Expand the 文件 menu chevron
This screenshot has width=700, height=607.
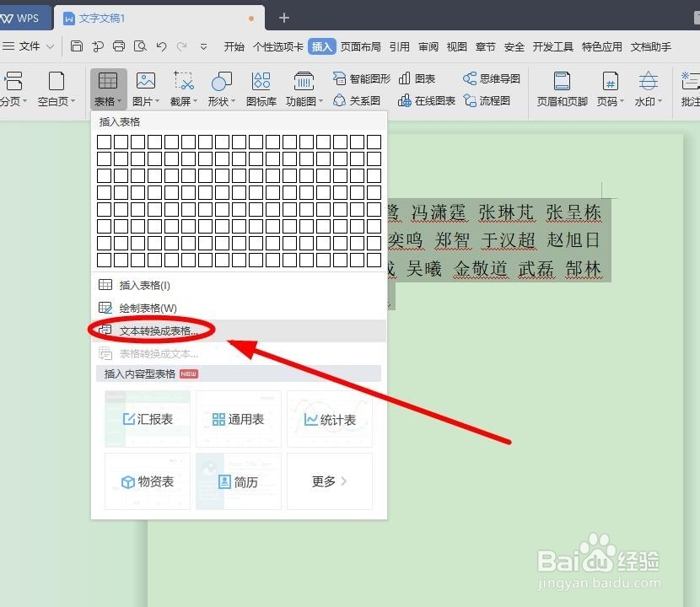pos(50,46)
